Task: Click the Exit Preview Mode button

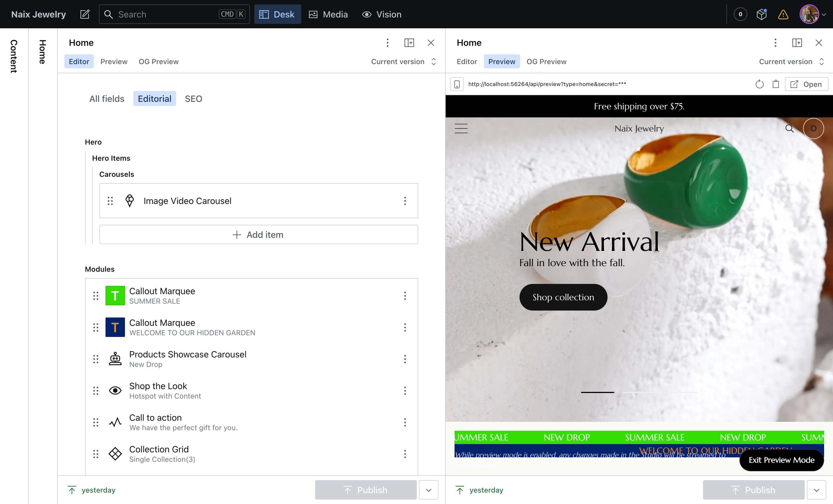Action: coord(781,460)
